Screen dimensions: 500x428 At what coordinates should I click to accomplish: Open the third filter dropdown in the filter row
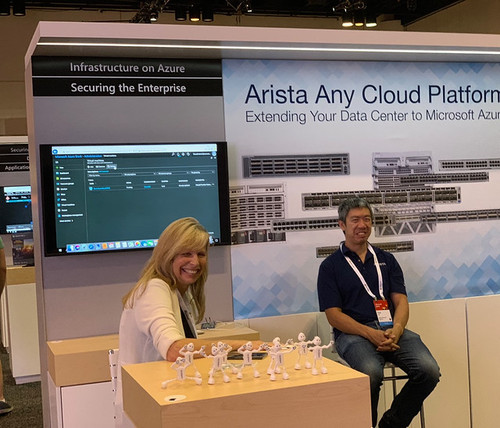(x=173, y=173)
